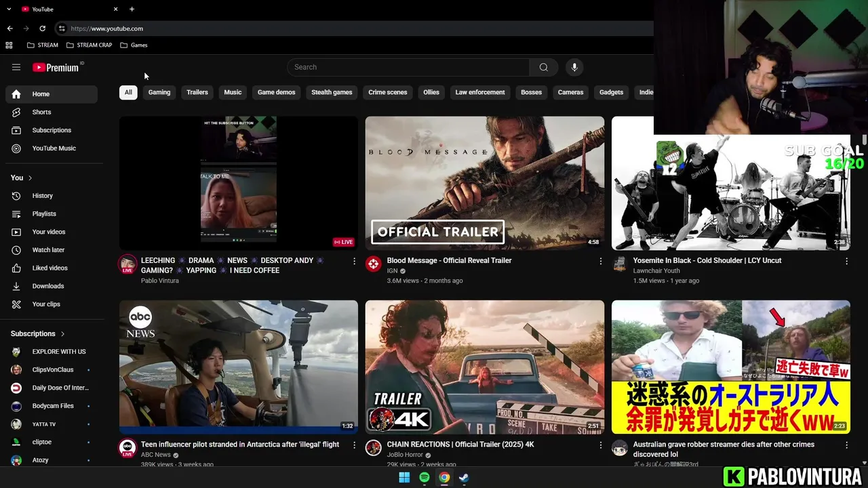Click the YouTube Premium logo

tap(57, 67)
